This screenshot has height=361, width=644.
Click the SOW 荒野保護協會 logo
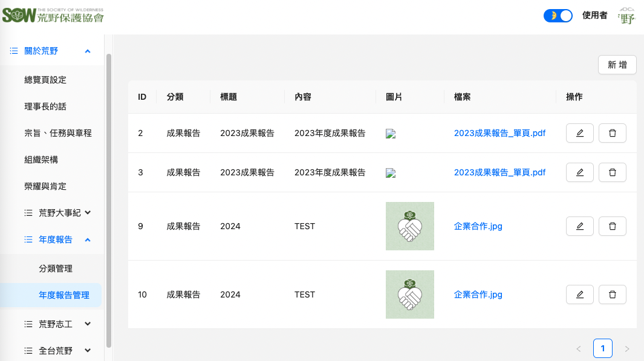[53, 16]
